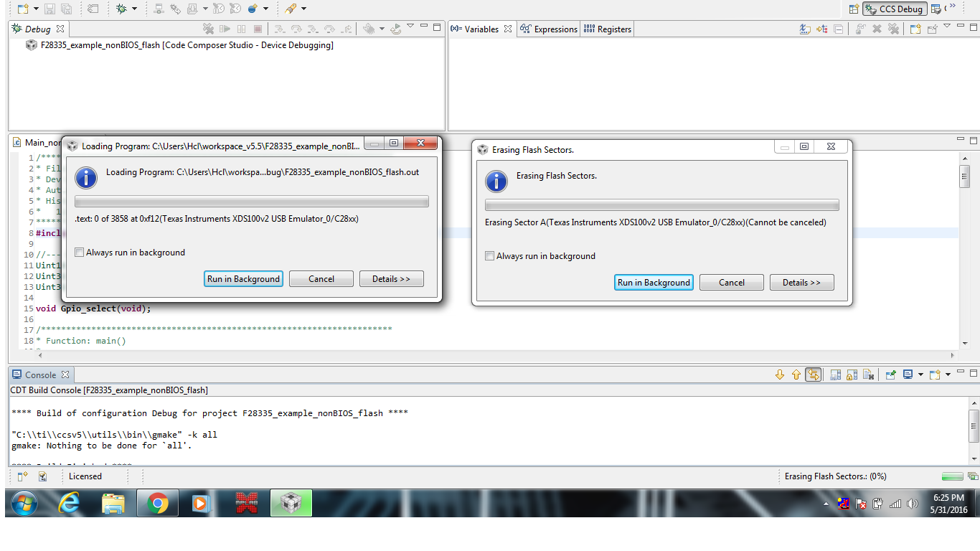This screenshot has height=551, width=980.
Task: Open the New file dropdown arrow in main toolbar
Action: pos(36,9)
